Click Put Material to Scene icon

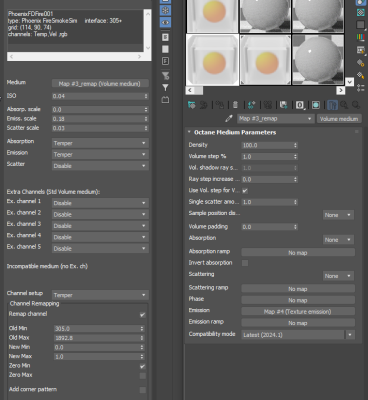click(203, 105)
